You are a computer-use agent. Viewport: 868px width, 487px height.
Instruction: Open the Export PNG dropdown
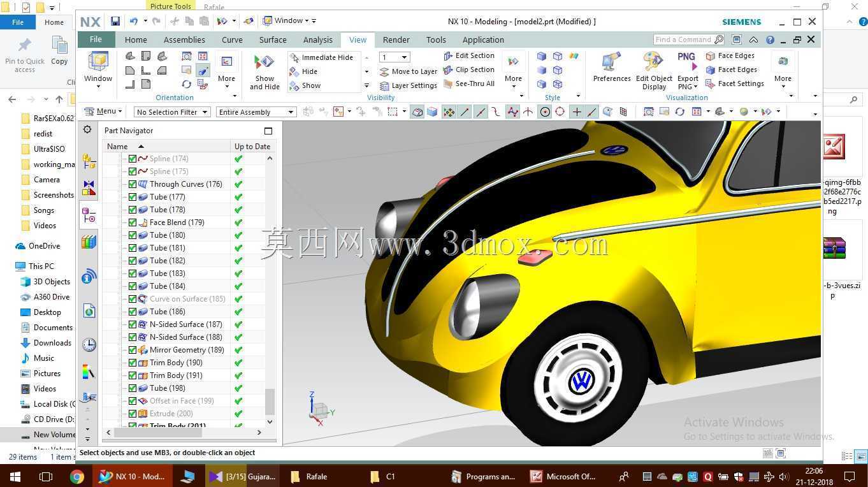click(x=688, y=83)
